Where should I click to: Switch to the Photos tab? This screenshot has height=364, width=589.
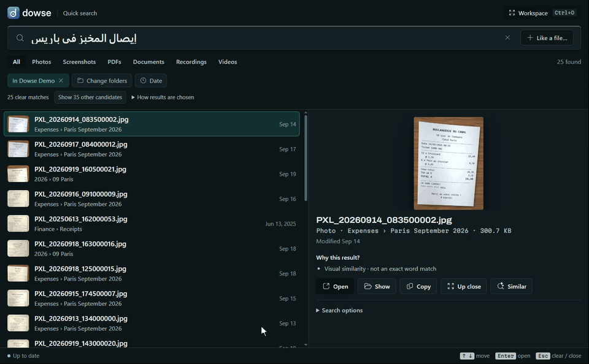coord(41,61)
